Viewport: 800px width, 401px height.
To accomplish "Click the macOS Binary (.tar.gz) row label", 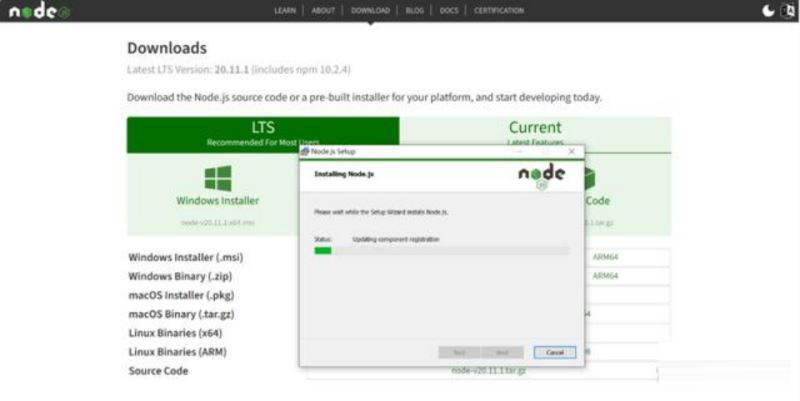I will tap(181, 314).
